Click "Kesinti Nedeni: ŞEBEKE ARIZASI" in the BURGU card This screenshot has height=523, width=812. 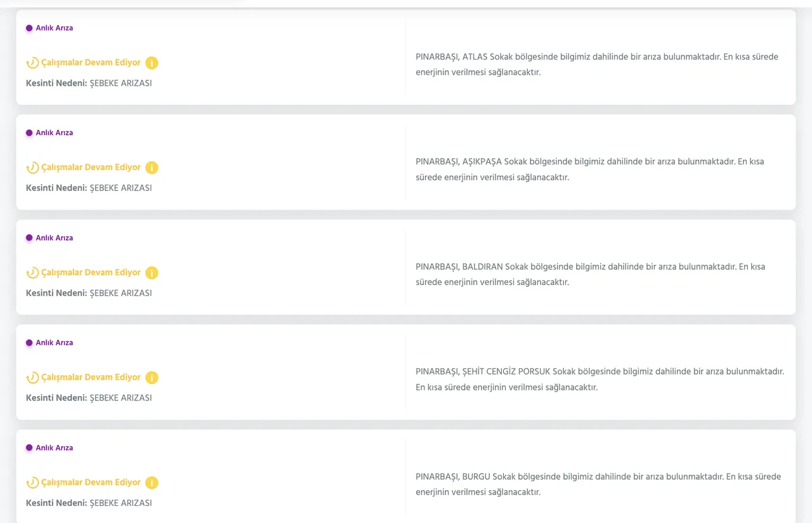(x=89, y=503)
